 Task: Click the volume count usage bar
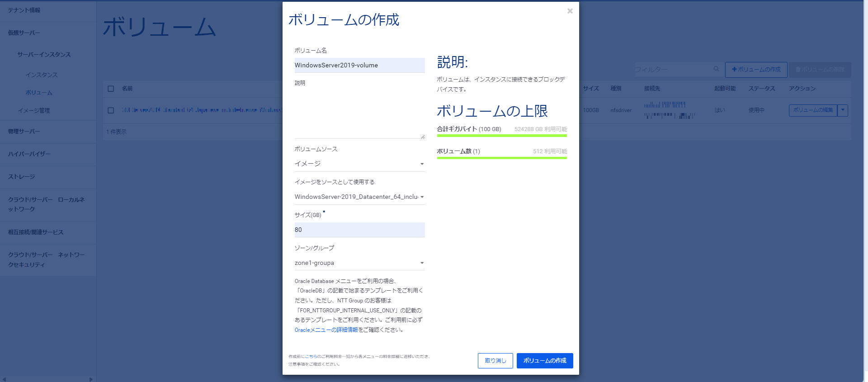(502, 158)
